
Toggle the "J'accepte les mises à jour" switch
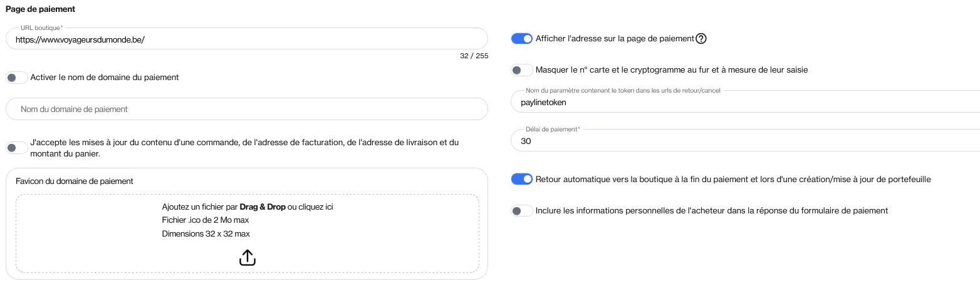(17, 148)
